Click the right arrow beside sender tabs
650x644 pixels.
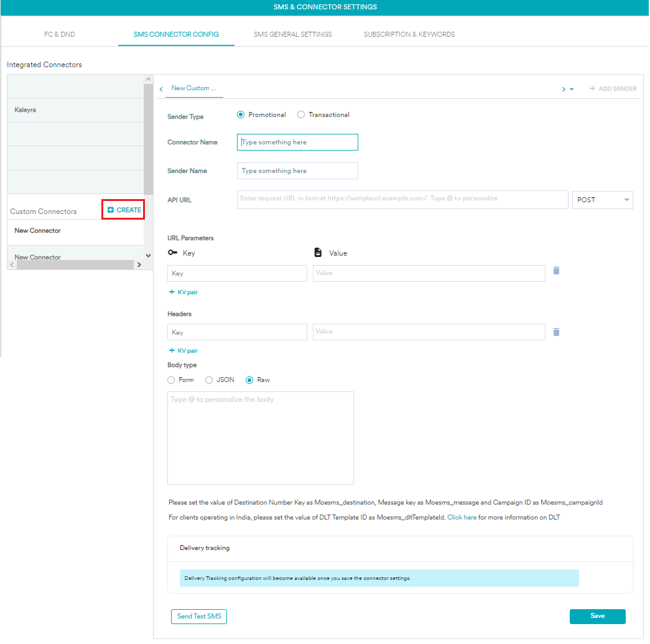pos(564,89)
